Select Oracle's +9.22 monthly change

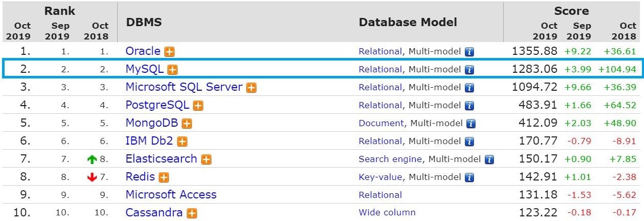click(x=578, y=52)
